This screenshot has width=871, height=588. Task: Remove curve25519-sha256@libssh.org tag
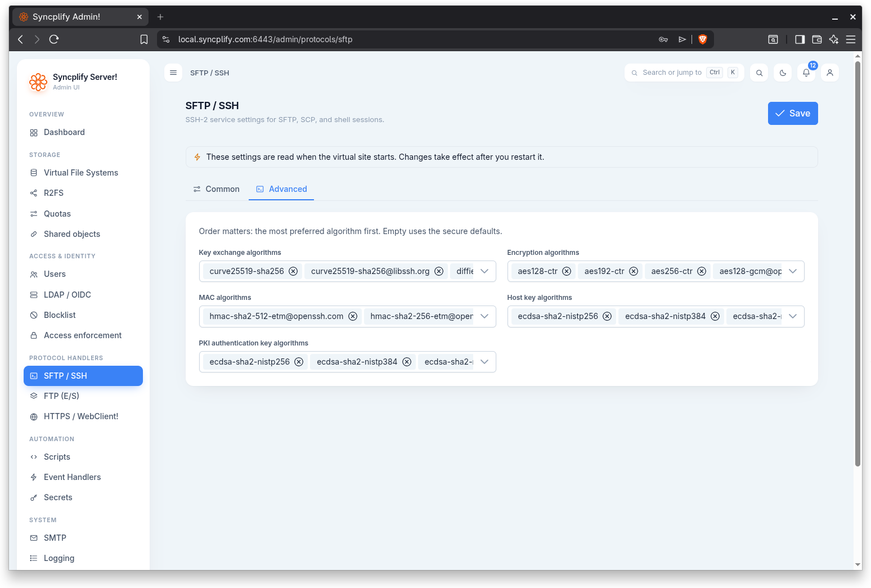(x=439, y=271)
